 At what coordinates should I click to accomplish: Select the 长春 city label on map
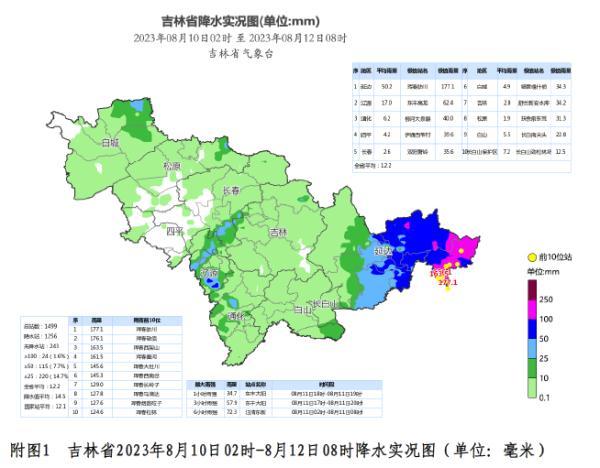(x=230, y=190)
